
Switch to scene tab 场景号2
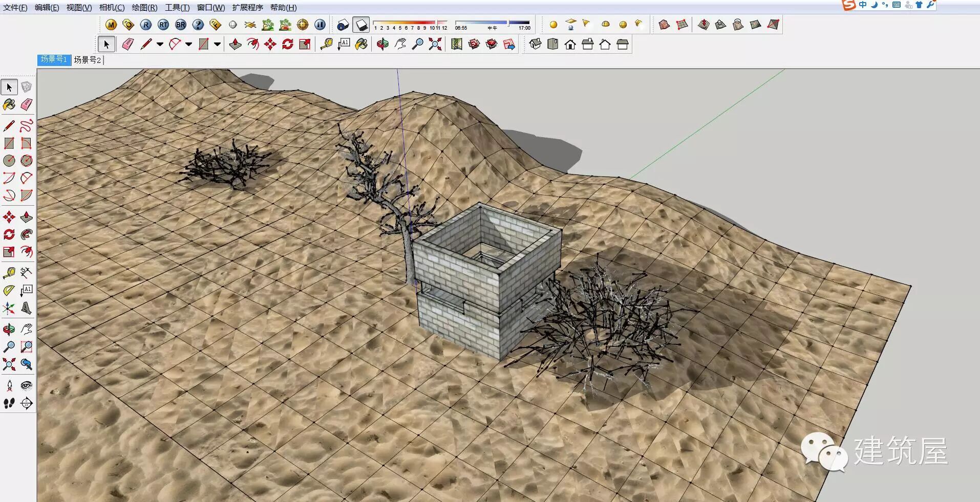pos(88,60)
